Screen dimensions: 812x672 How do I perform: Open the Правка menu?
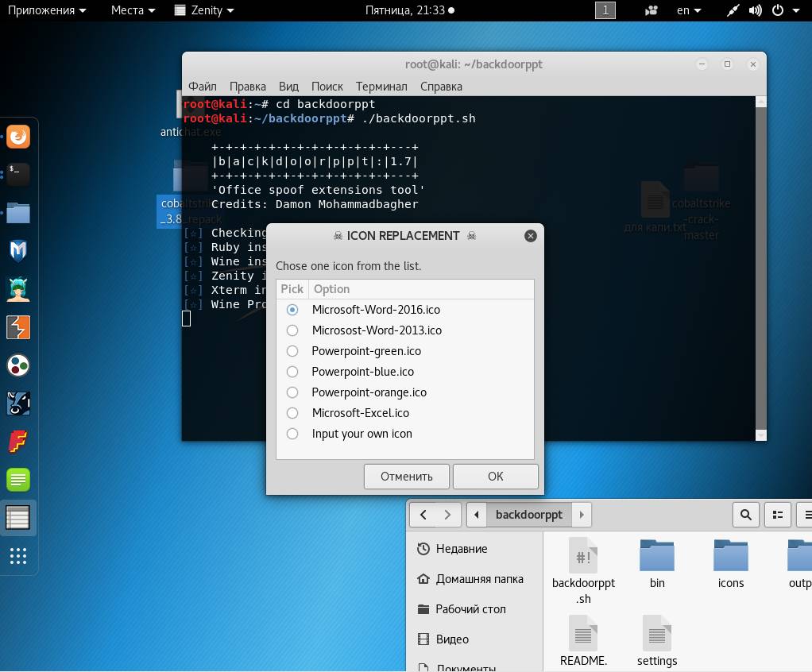[x=247, y=86]
